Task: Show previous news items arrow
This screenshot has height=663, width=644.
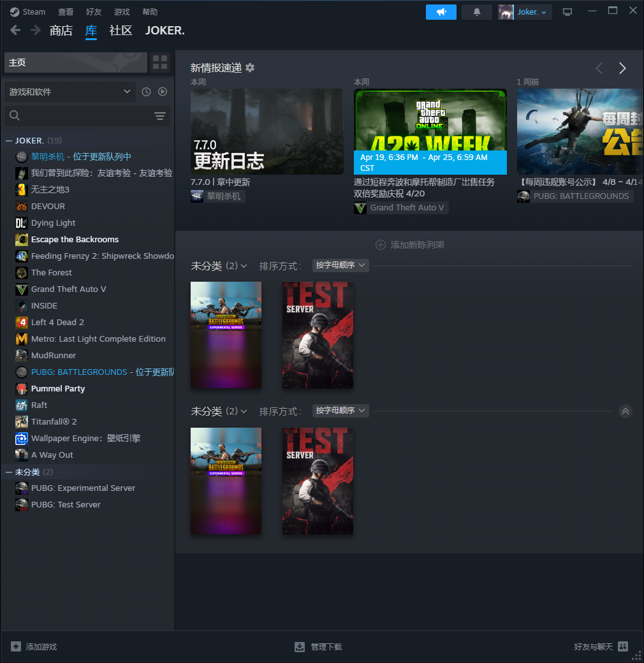Action: click(x=599, y=68)
